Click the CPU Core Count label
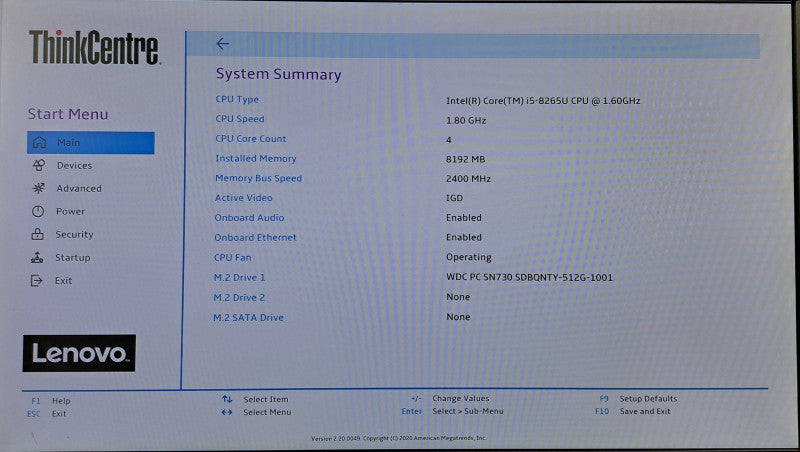 click(x=251, y=139)
